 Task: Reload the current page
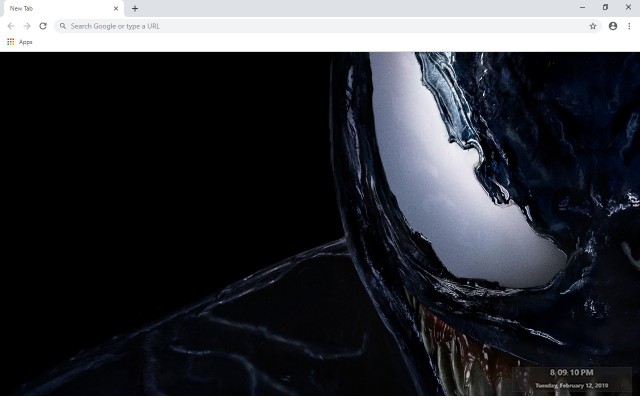click(x=43, y=26)
